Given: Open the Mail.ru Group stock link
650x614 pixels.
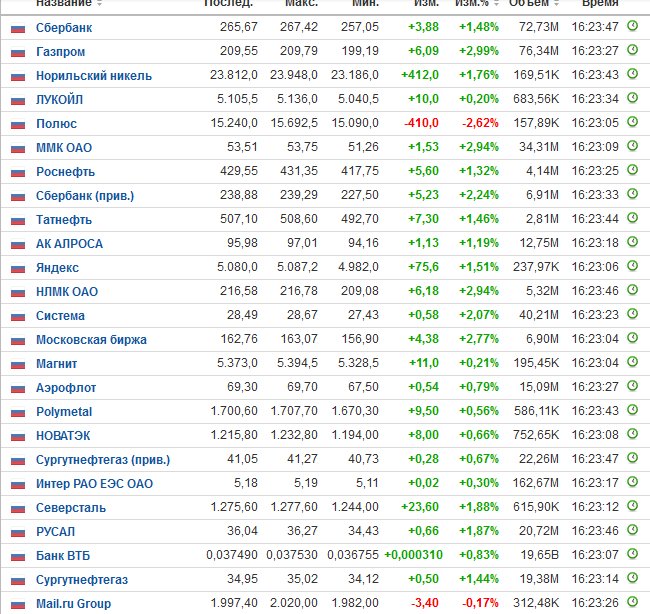Looking at the screenshot, I should (73, 604).
